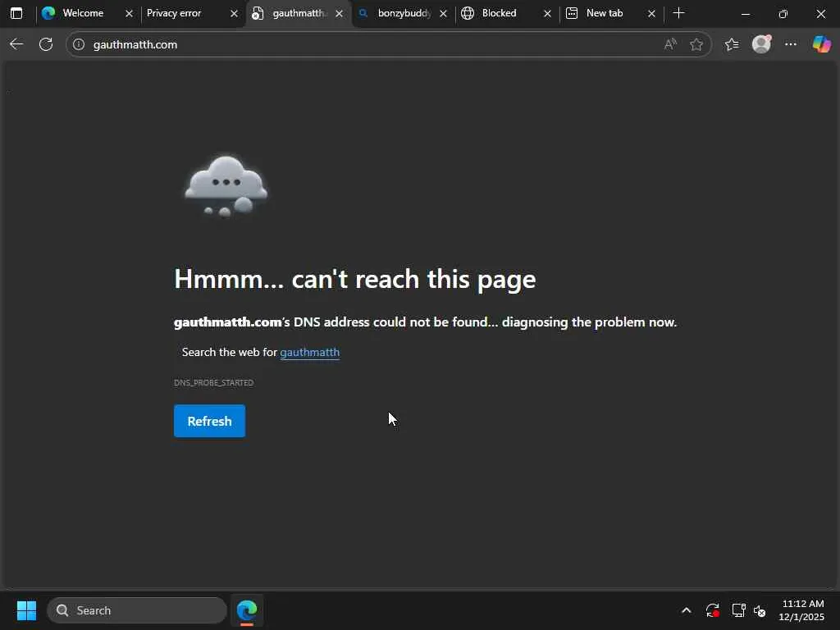Click the DNS_PROBE_STARTED error code text

coord(214,382)
